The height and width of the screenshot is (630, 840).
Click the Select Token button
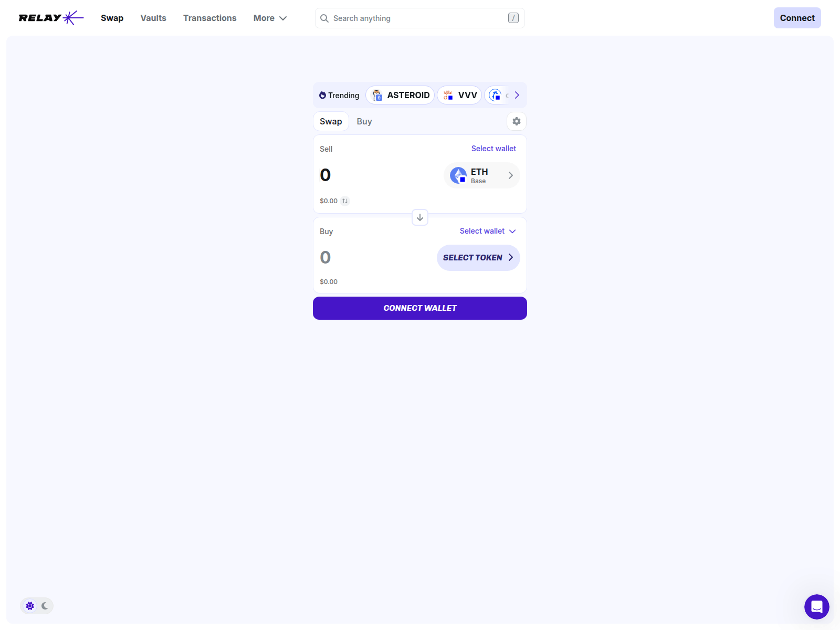[478, 258]
